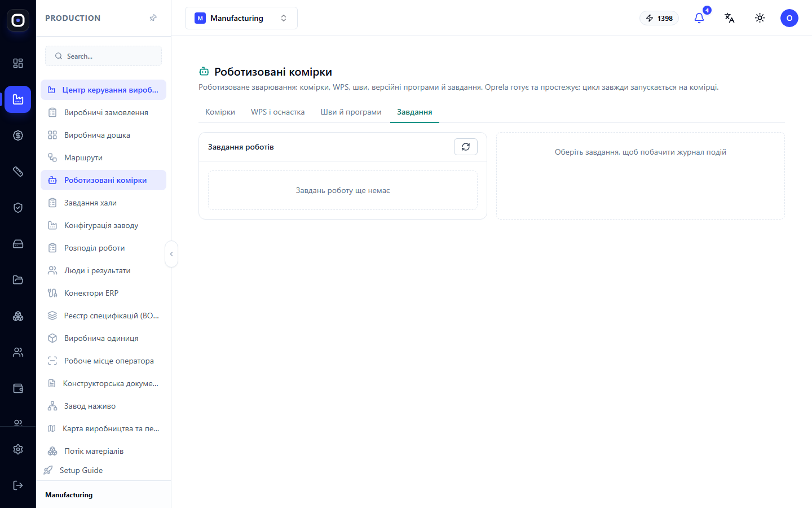Click the logout icon at rail bottom

(18, 485)
